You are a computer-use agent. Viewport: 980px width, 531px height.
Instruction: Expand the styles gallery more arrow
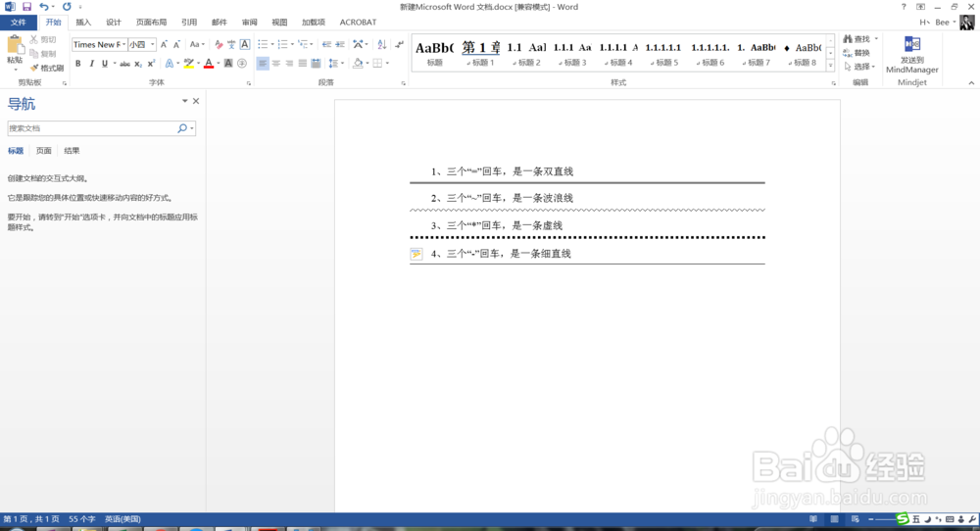[x=830, y=65]
